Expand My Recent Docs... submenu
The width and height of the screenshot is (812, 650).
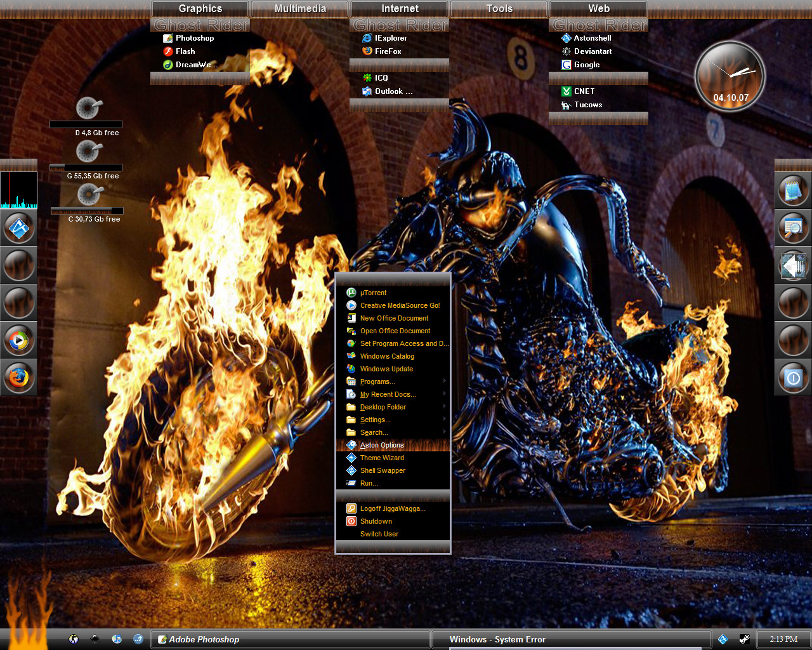pyautogui.click(x=444, y=394)
